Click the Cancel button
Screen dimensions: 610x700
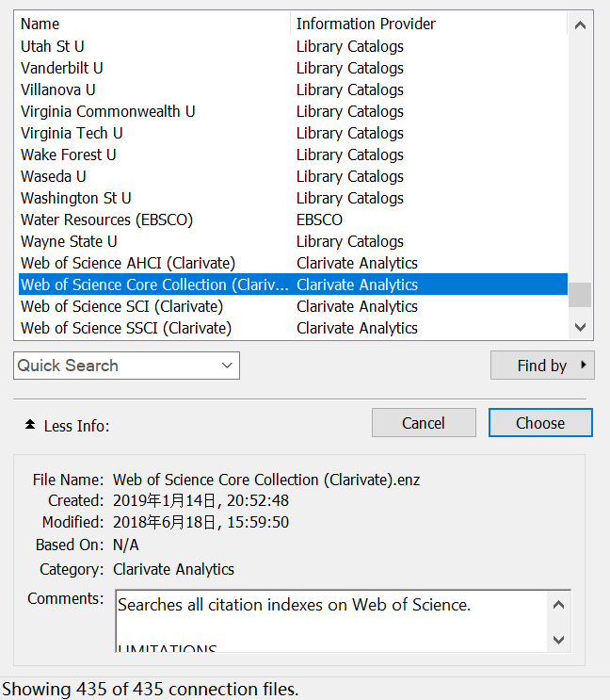click(424, 423)
